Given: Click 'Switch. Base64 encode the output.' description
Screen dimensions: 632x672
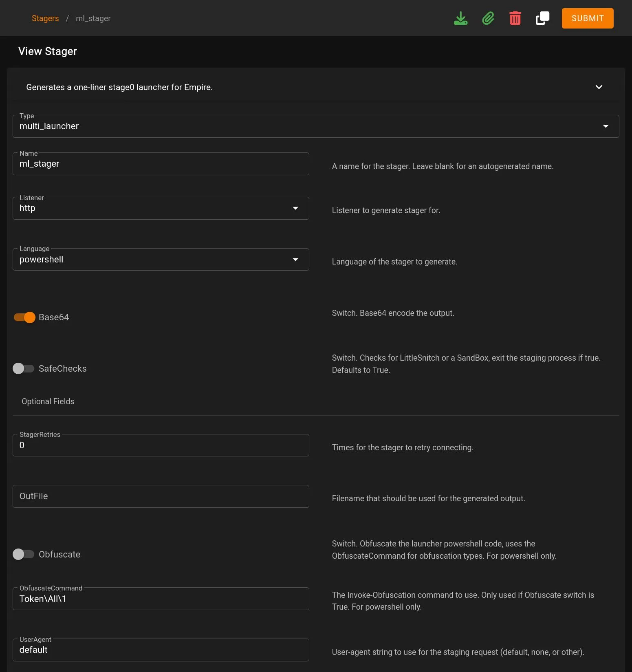Looking at the screenshot, I should [393, 313].
